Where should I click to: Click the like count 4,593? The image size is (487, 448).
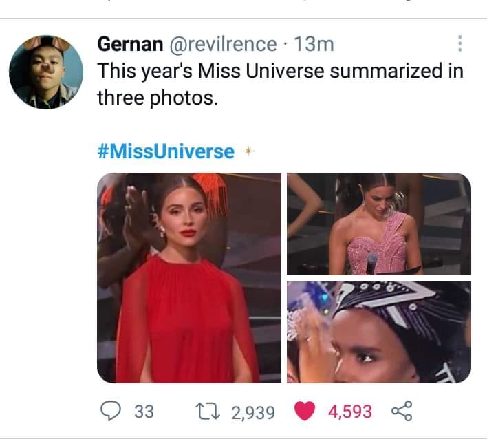click(x=350, y=412)
